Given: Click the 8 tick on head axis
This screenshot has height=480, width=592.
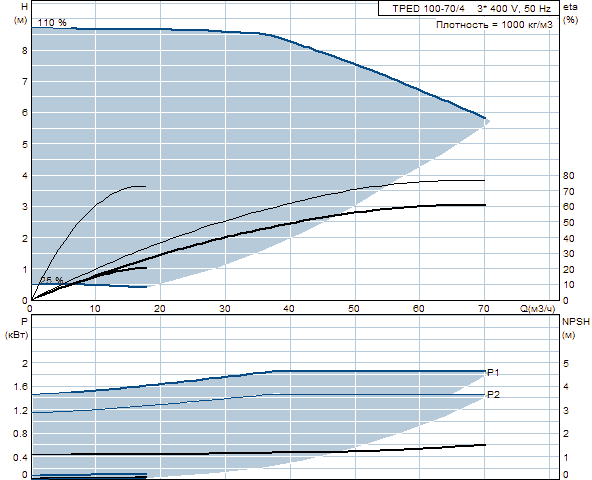Looking at the screenshot, I should click(x=25, y=51).
